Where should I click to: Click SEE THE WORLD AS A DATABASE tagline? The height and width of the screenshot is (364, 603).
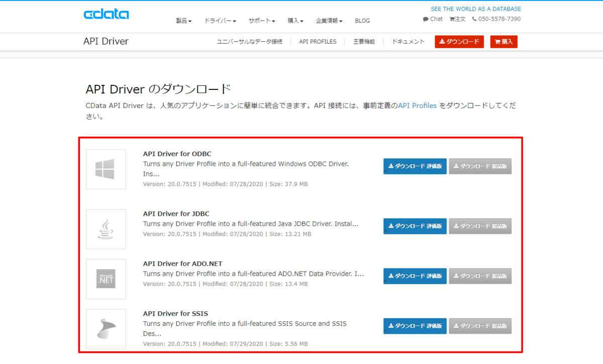tap(476, 9)
